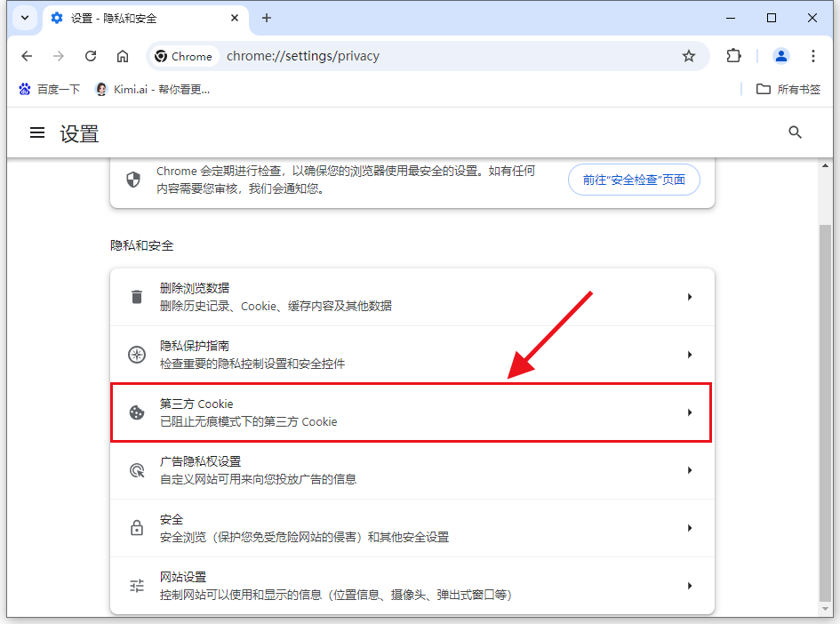Go back to previous page
Screen dimensions: 840x624
click(x=27, y=56)
